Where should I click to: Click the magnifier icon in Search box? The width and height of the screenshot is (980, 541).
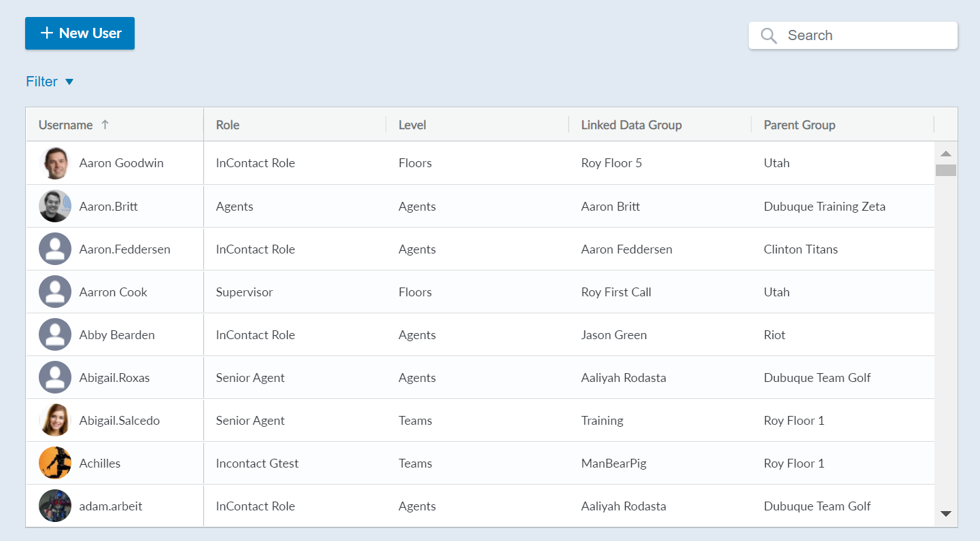tap(768, 35)
